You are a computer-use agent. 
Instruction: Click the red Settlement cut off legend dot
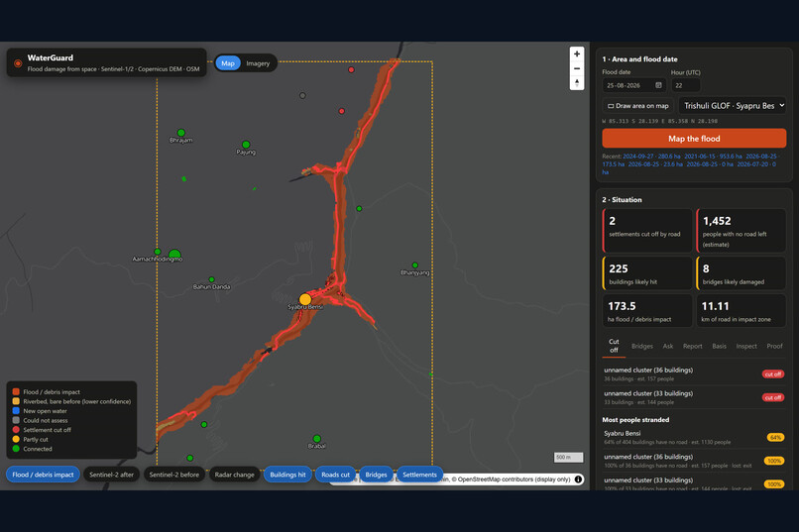tap(16, 430)
